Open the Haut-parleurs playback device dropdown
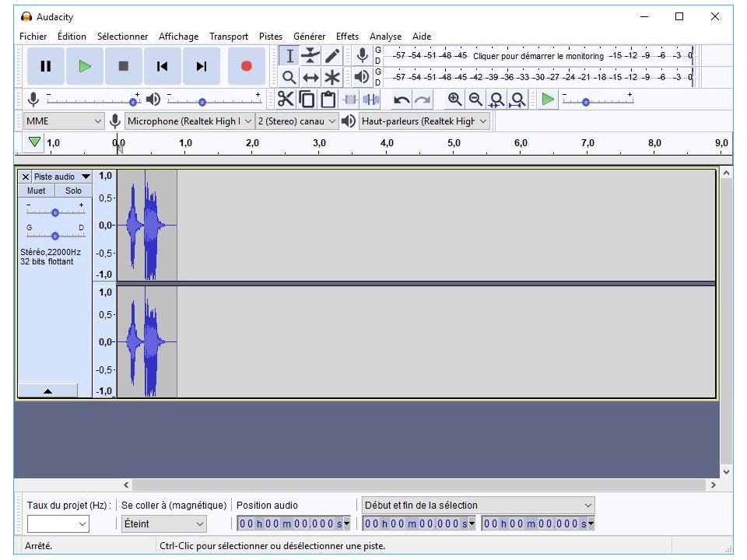Image resolution: width=747 pixels, height=560 pixels. [424, 121]
